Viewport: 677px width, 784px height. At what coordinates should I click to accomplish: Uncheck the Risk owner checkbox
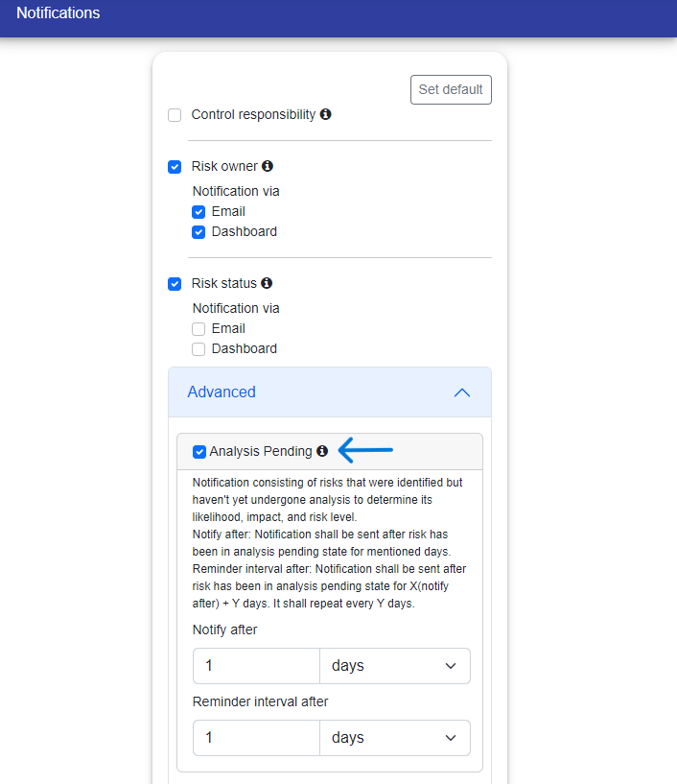tap(175, 167)
